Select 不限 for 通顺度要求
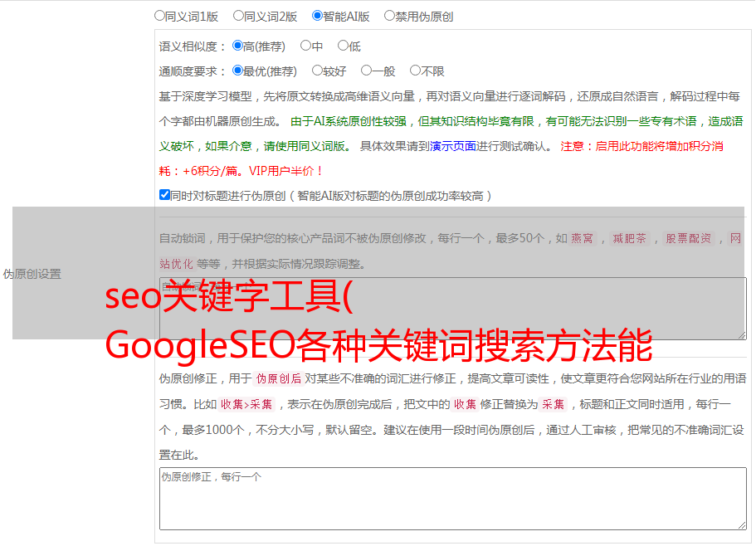The width and height of the screenshot is (756, 546). 415,71
